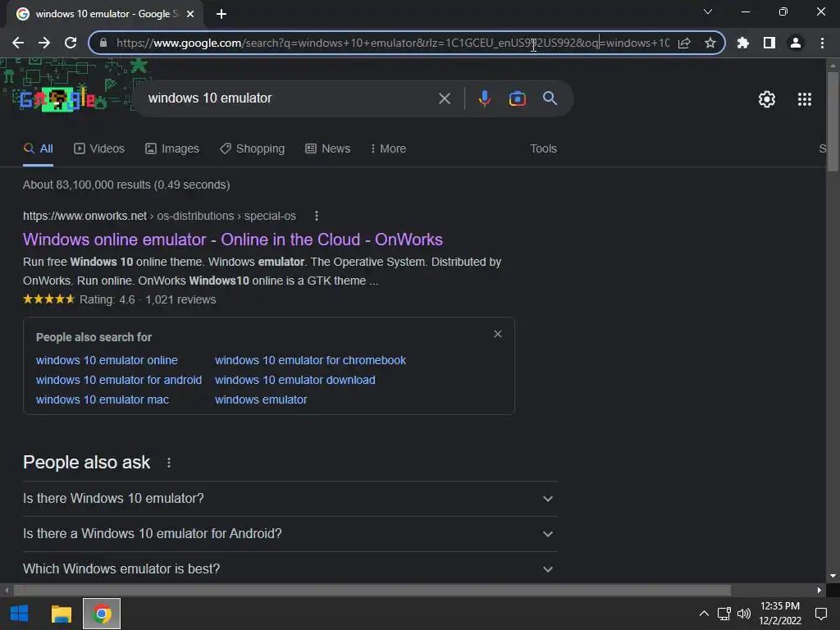Image resolution: width=840 pixels, height=630 pixels.
Task: Open the Chrome profile menu
Action: click(796, 43)
